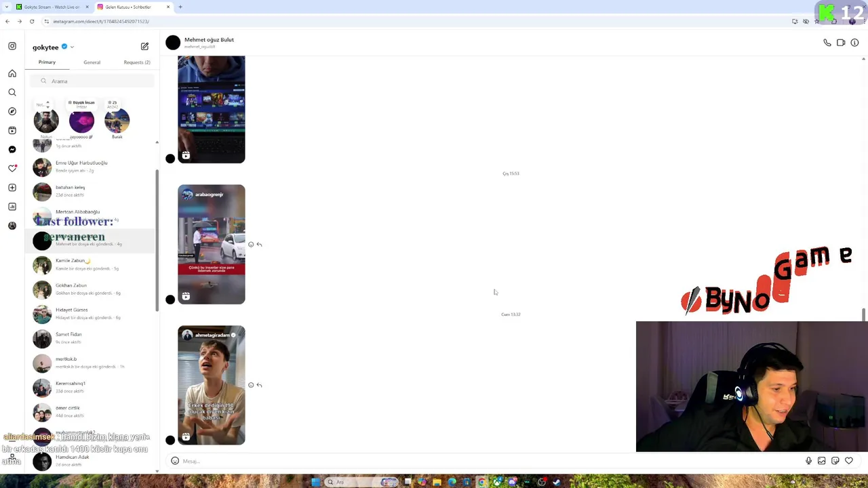Open search via sidebar magnifier icon

(12, 92)
